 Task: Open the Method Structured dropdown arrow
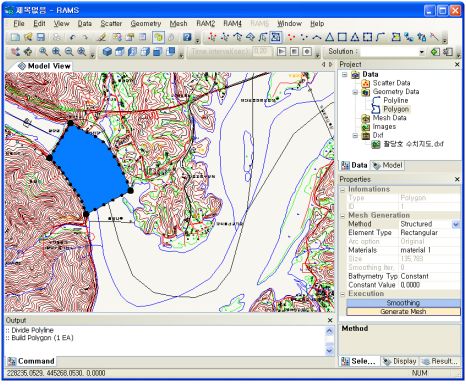point(456,224)
